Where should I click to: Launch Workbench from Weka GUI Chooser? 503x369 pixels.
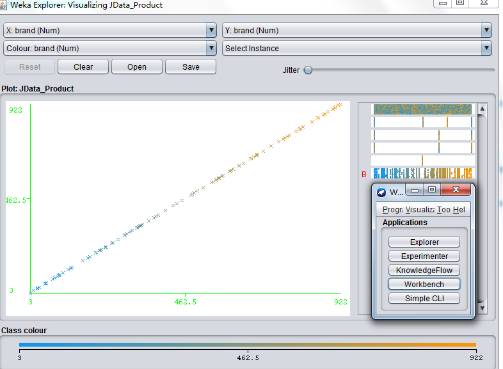pos(424,284)
